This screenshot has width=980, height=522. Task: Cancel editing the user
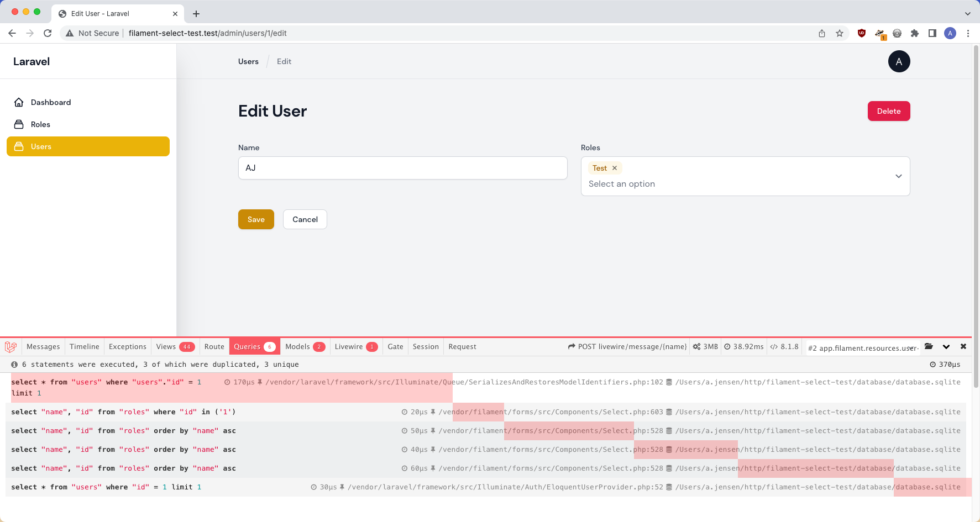305,219
